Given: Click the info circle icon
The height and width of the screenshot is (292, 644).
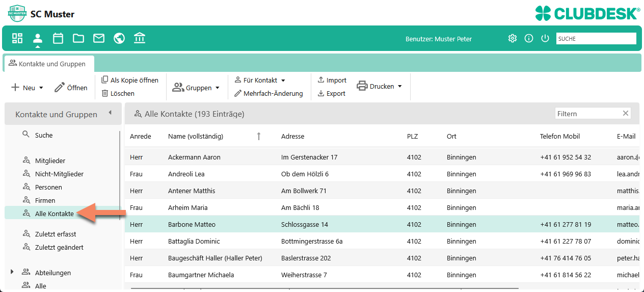Looking at the screenshot, I should (x=529, y=38).
